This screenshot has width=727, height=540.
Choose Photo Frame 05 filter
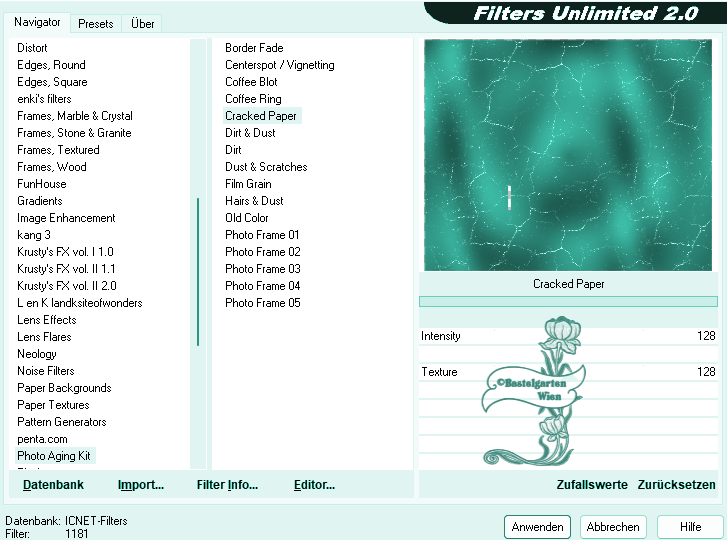262,303
